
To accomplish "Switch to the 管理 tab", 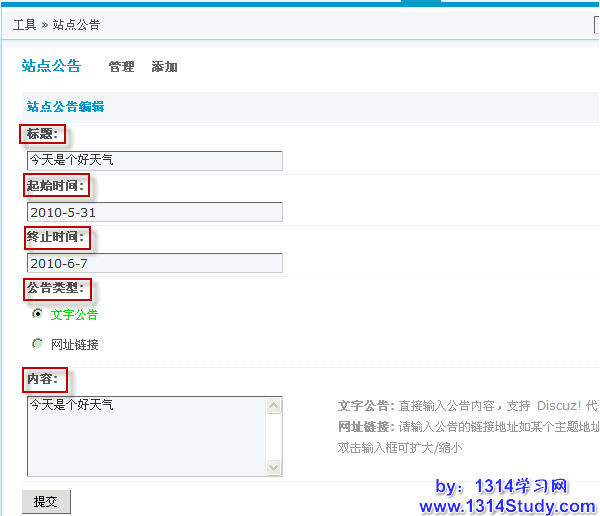I will point(121,67).
